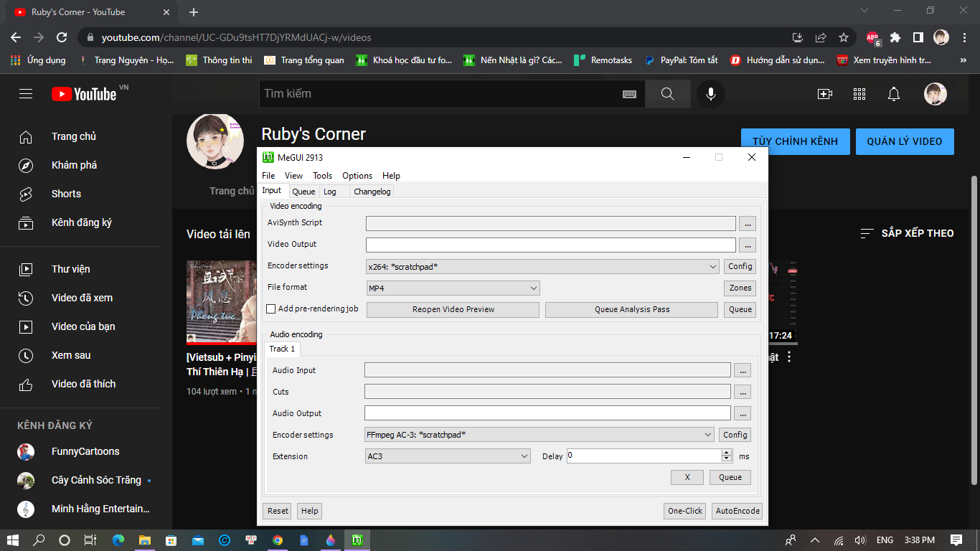The image size is (980, 551).
Task: Browse for the Audio Input file
Action: tap(743, 369)
